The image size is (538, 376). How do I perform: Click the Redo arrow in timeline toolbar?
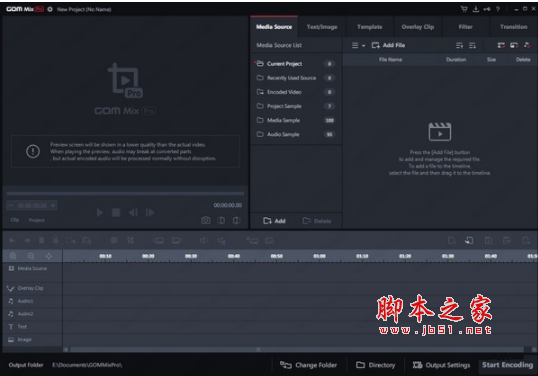tap(27, 240)
